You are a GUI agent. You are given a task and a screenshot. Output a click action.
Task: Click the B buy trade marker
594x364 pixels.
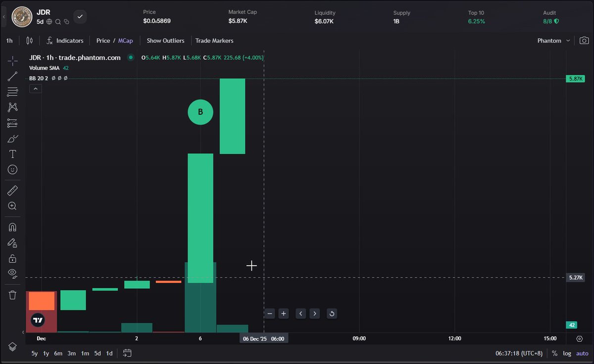click(200, 112)
